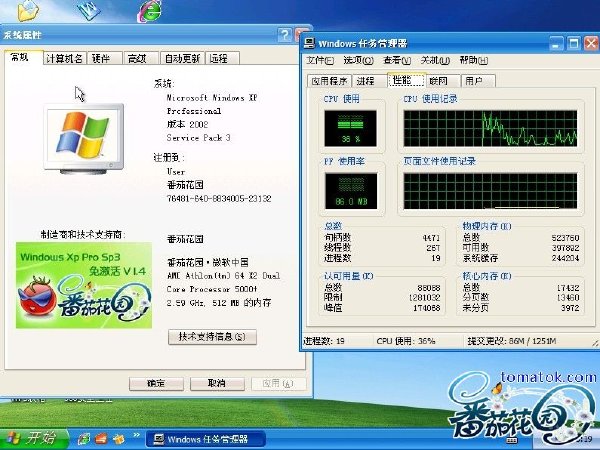Viewport: 600px width, 450px height.
Task: Click the 句柄数 value 4471
Action: (x=431, y=238)
